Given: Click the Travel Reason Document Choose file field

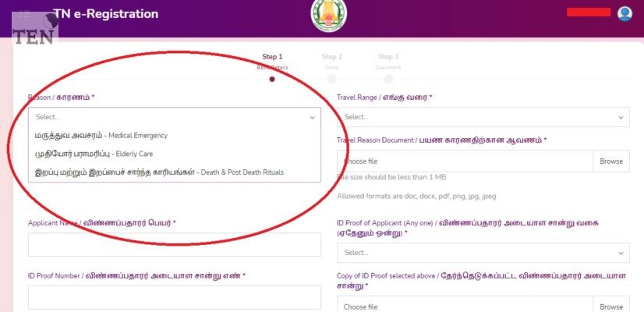Looking at the screenshot, I should (465, 161).
